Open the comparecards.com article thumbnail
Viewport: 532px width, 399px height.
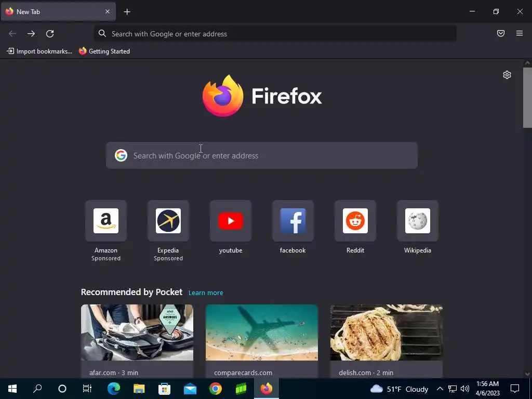click(262, 332)
